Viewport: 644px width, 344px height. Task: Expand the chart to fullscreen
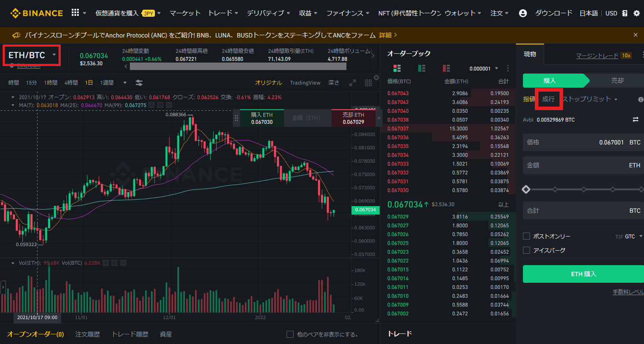(x=353, y=83)
